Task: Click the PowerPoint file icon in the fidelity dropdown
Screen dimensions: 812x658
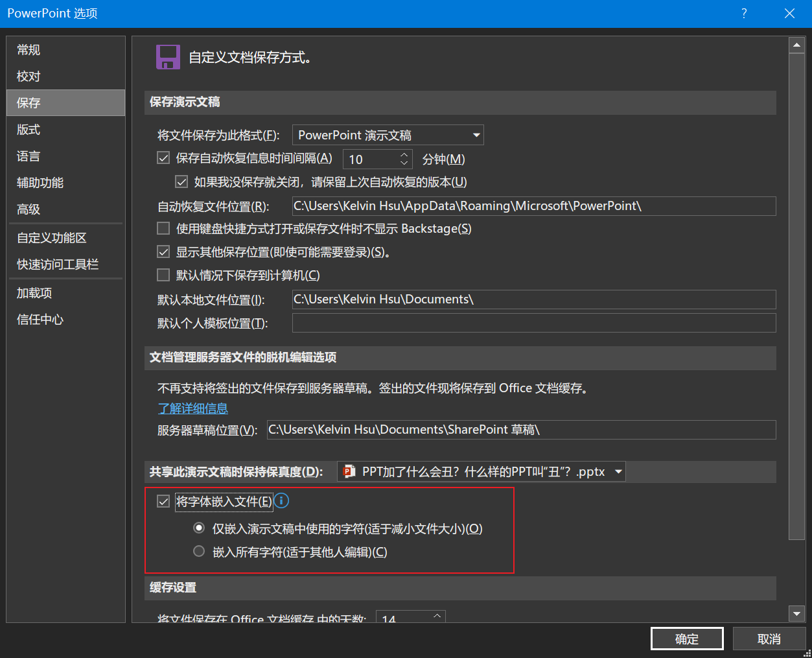Action: [349, 471]
